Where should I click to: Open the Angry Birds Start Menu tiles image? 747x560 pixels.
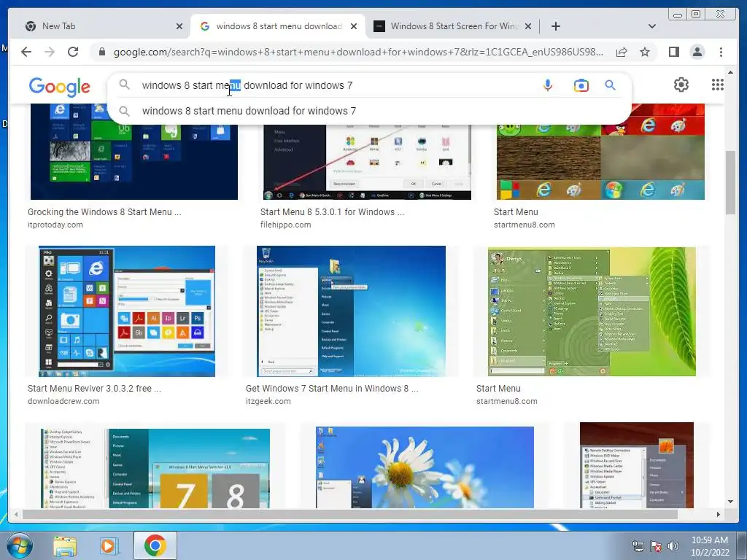coord(600,152)
